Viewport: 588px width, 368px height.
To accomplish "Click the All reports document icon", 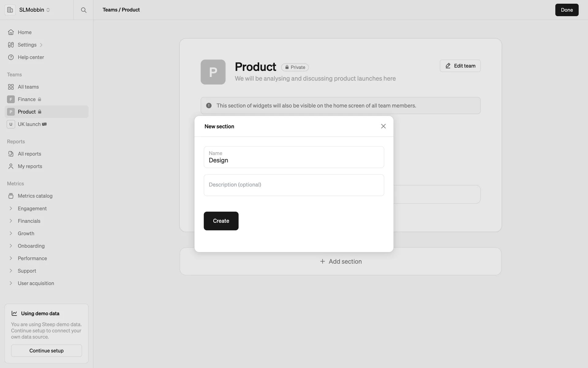I will coord(11,154).
